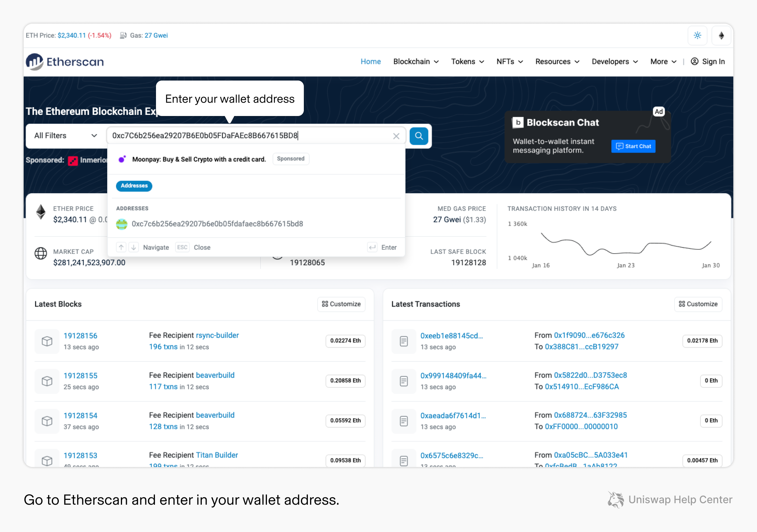757x532 pixels.
Task: Click the Ether price diamond icon
Action: pos(41,212)
